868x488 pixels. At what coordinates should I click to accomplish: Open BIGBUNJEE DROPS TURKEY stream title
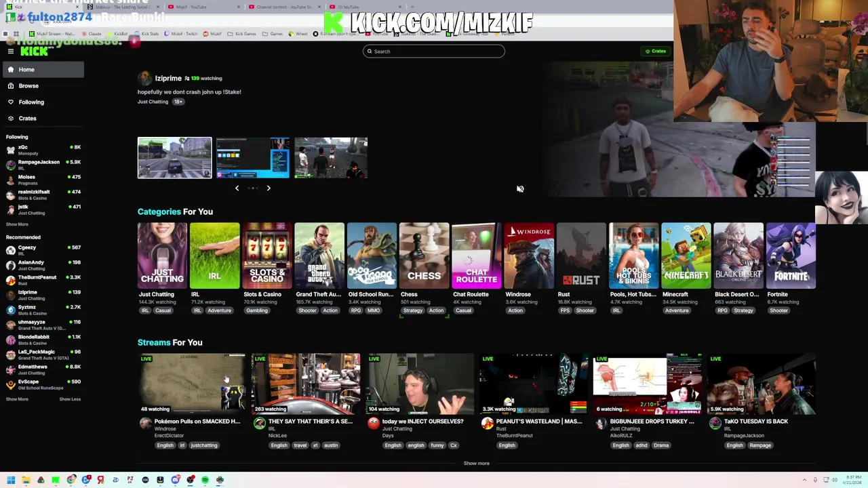(x=652, y=422)
